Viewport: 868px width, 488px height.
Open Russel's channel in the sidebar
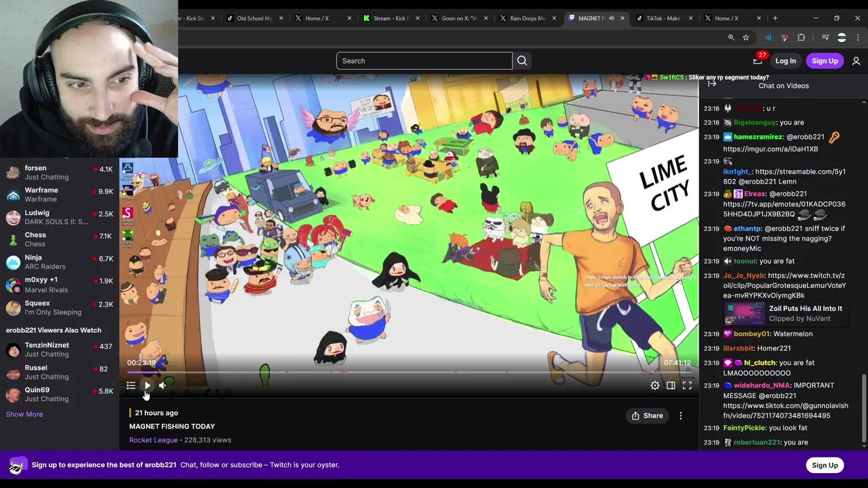pyautogui.click(x=60, y=372)
